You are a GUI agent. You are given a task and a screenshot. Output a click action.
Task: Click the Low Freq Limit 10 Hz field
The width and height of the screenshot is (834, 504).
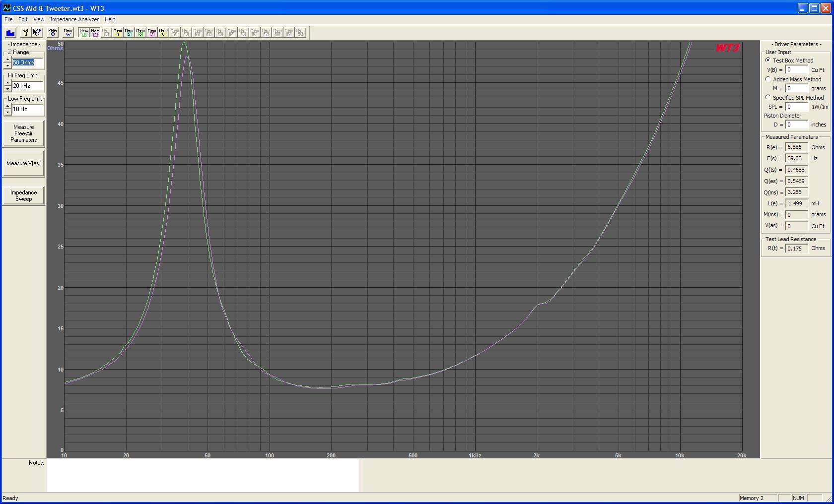28,109
